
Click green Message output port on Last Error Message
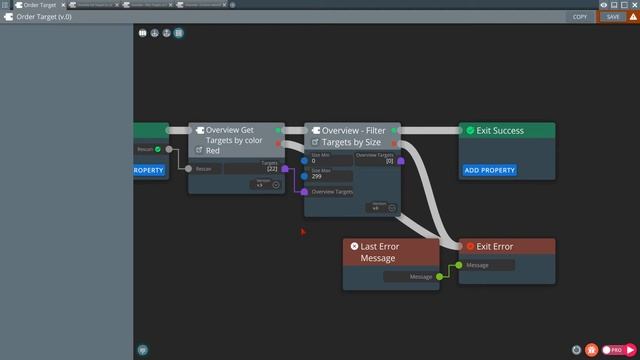coord(440,277)
